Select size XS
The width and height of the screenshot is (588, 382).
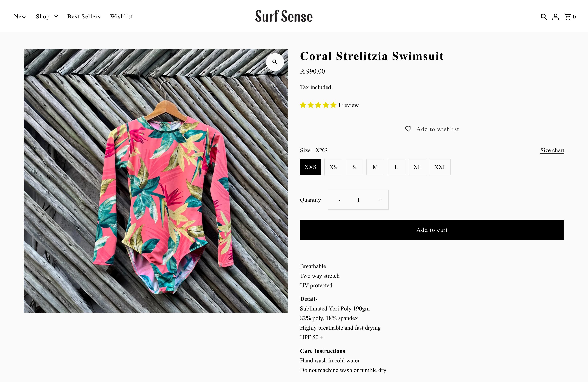click(333, 167)
